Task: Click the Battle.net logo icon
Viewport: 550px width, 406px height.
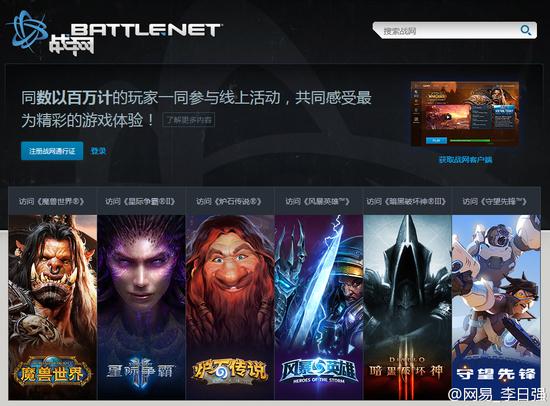Action: (x=28, y=32)
